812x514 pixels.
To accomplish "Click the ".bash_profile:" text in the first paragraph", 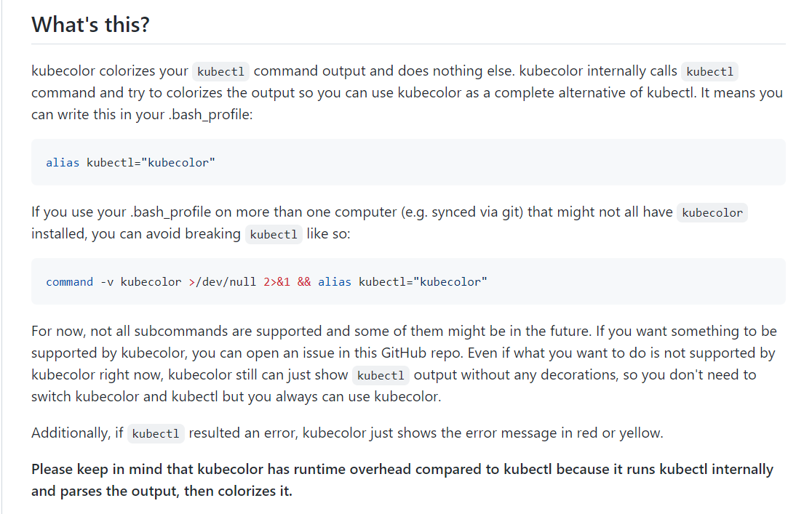I will (x=211, y=114).
